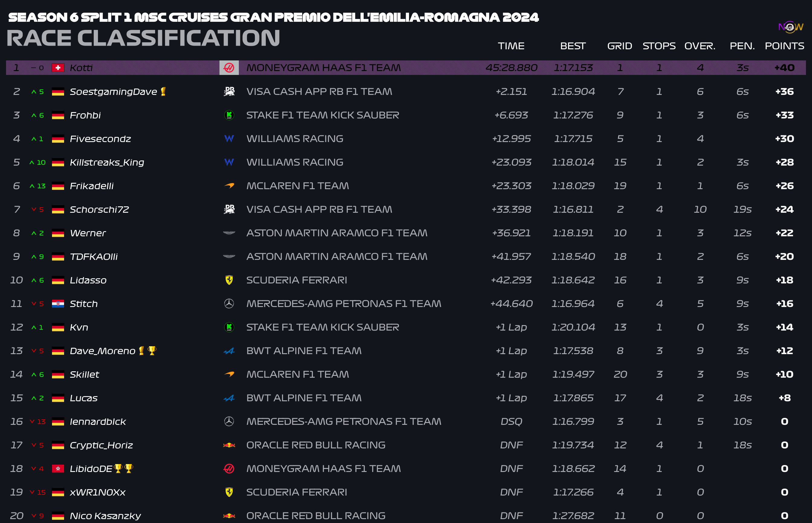This screenshot has width=812, height=523.
Task: Select driver name Cryptic_Horiz
Action: (101, 445)
